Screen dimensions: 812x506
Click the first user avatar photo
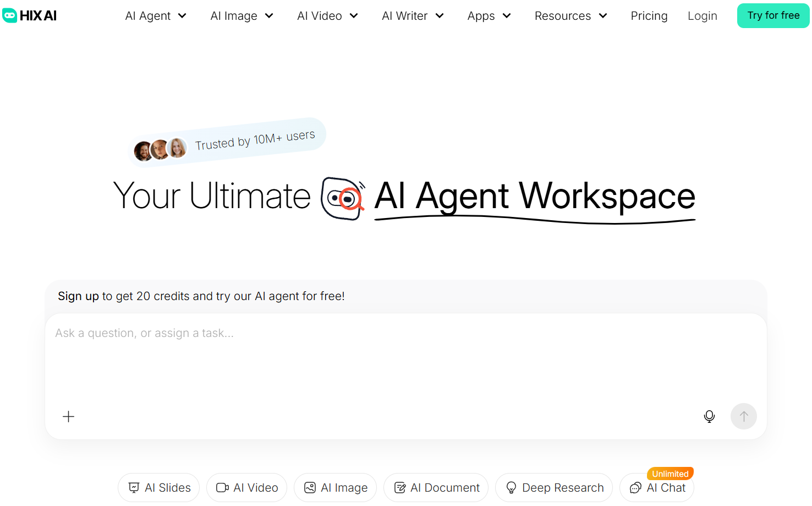[143, 151]
